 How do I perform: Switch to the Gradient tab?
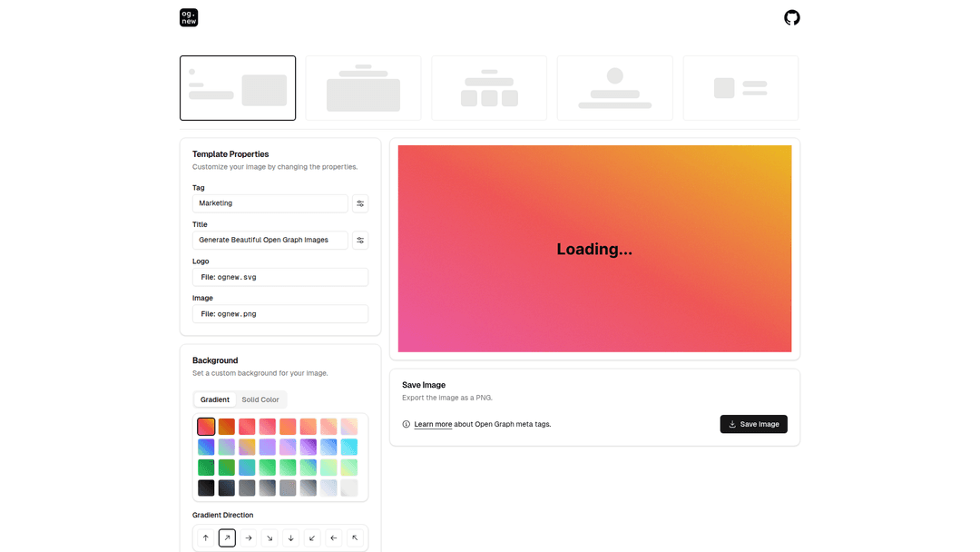coord(215,399)
